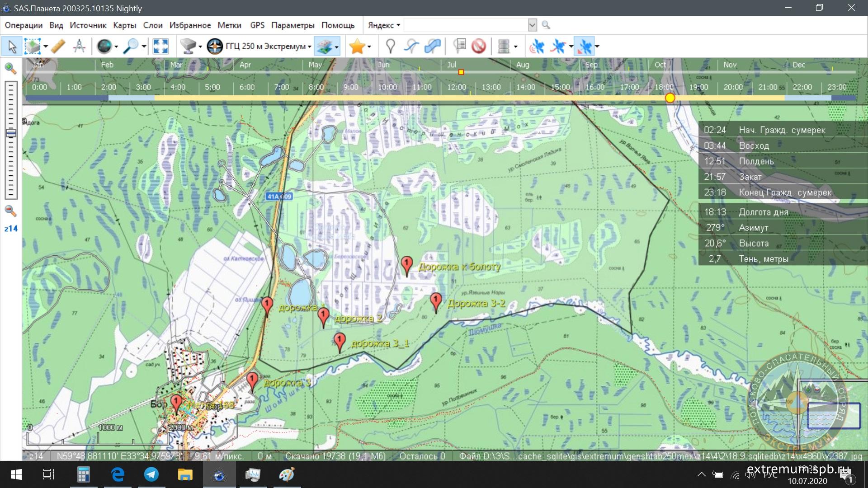
Task: Select the distance measuring ruler tool
Action: [58, 46]
